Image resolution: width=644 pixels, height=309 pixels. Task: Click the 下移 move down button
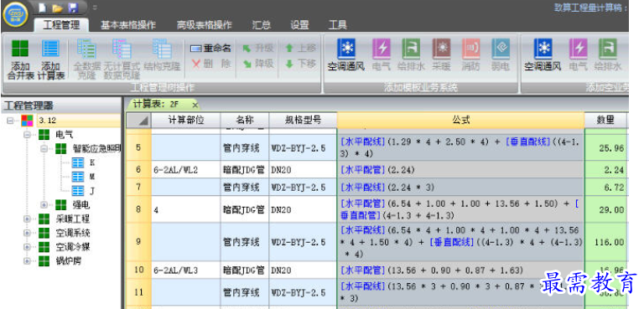[x=301, y=64]
